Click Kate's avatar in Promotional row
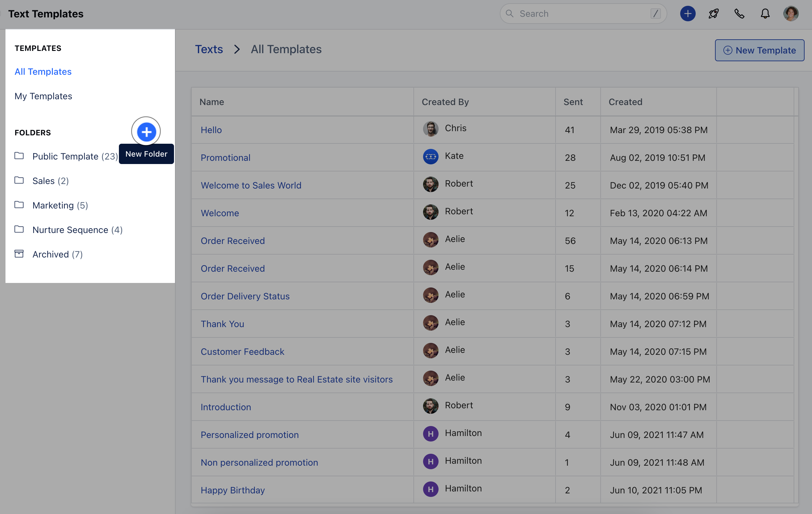 click(x=430, y=157)
